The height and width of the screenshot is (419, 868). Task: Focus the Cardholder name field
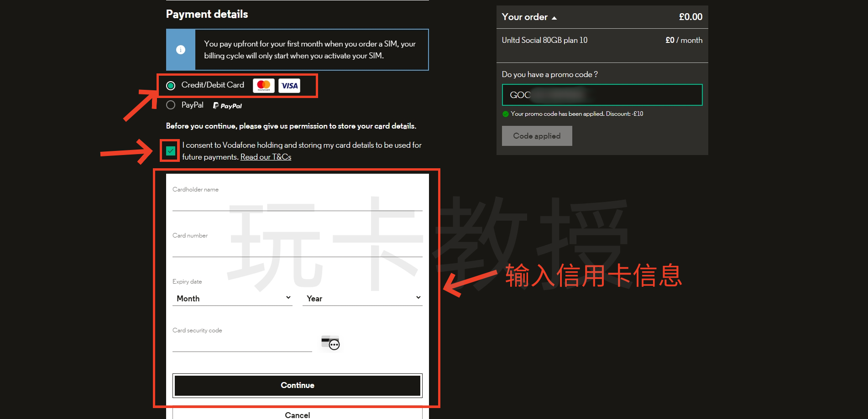(x=297, y=202)
